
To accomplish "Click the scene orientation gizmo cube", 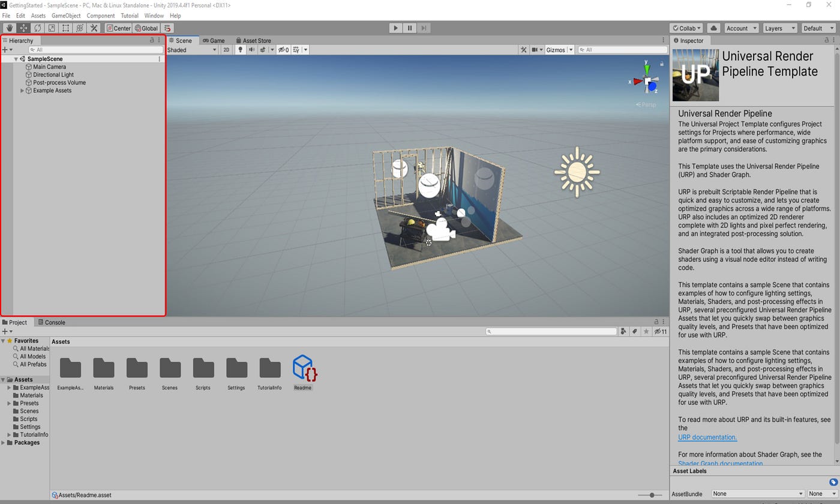I will coord(647,80).
